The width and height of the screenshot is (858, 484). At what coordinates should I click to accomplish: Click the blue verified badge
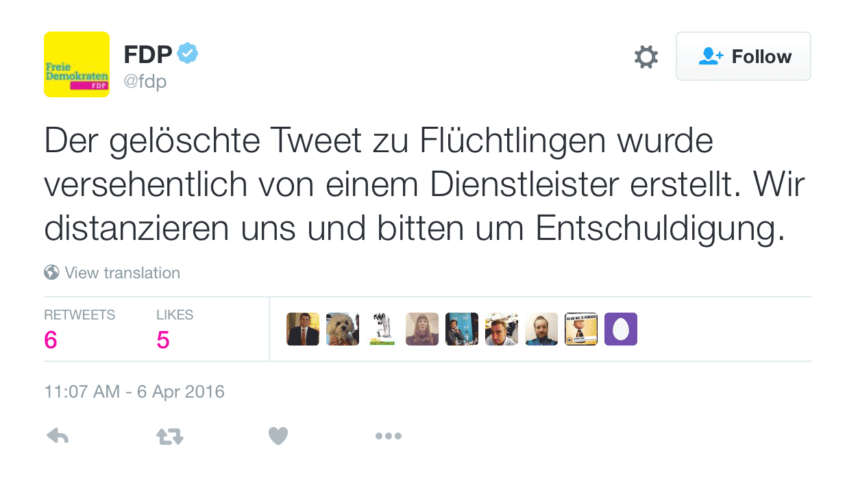[x=188, y=53]
